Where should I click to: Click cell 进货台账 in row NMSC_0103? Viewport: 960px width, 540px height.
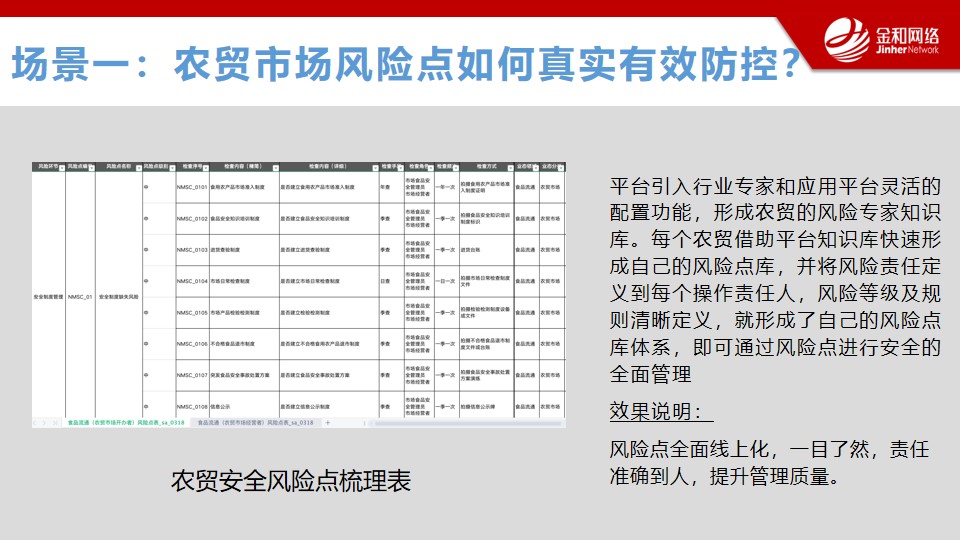pos(486,250)
